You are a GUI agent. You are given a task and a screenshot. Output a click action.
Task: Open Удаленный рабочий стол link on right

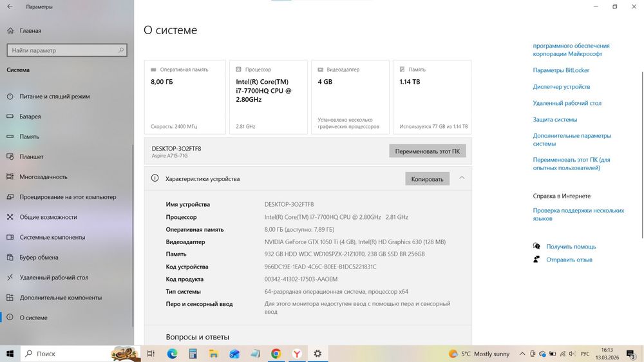(567, 103)
